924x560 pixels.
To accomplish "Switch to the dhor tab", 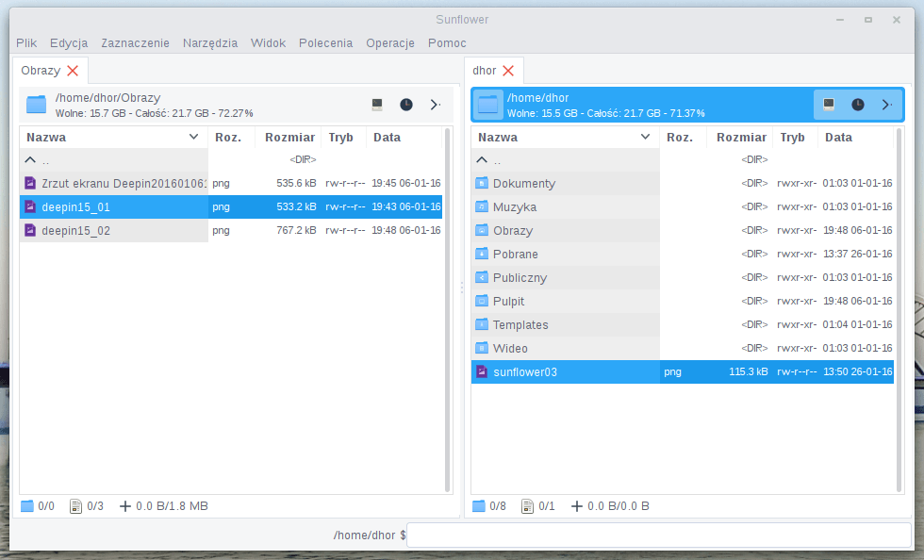I will [485, 71].
